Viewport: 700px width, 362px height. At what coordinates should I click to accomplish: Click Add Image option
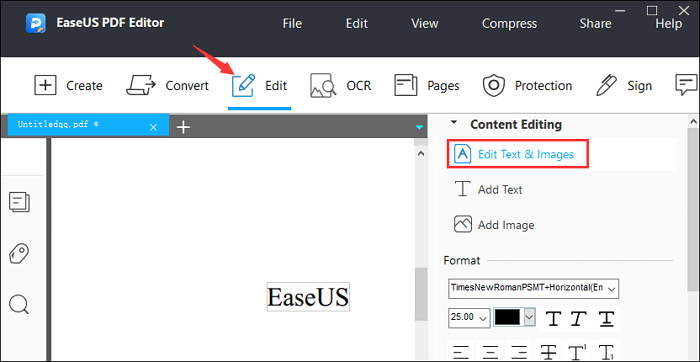click(x=494, y=225)
